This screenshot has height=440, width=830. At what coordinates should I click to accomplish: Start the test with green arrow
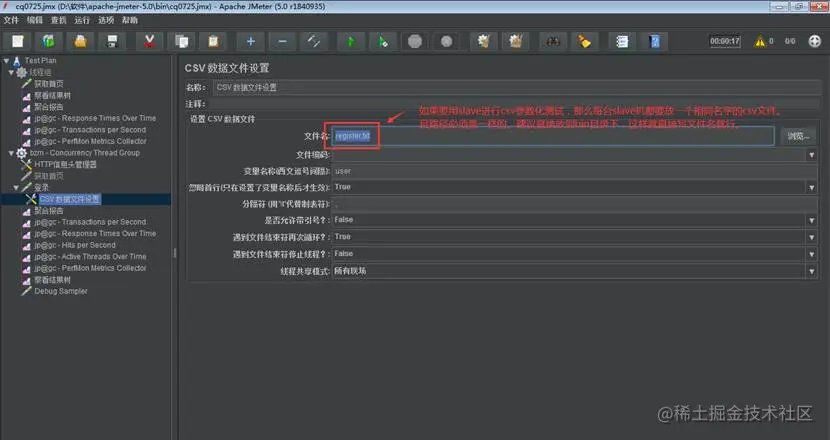click(350, 41)
